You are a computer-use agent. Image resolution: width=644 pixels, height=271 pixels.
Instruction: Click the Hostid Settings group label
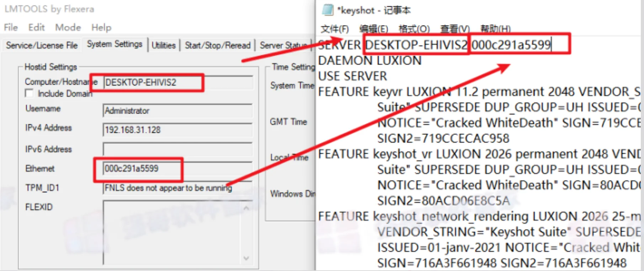point(50,67)
